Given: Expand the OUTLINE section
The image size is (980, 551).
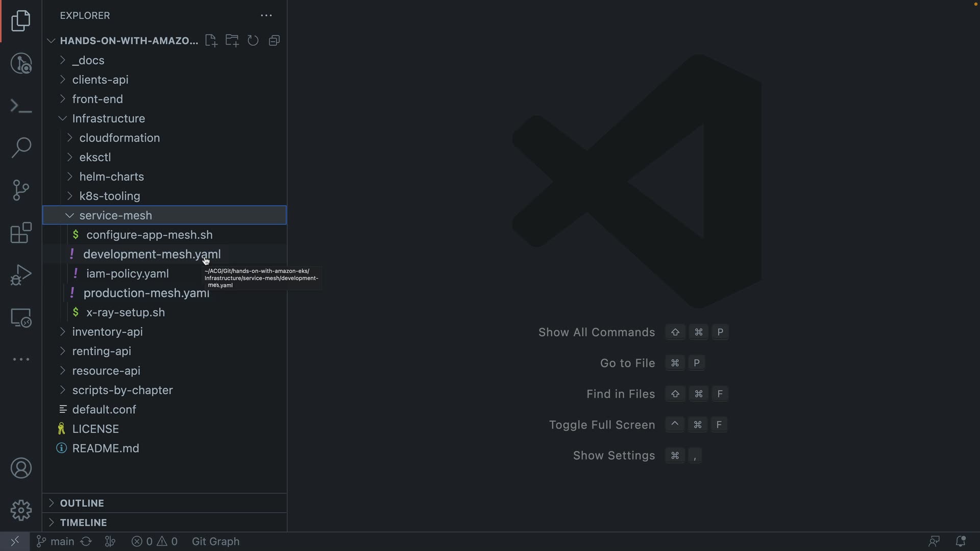Looking at the screenshot, I should click(82, 503).
